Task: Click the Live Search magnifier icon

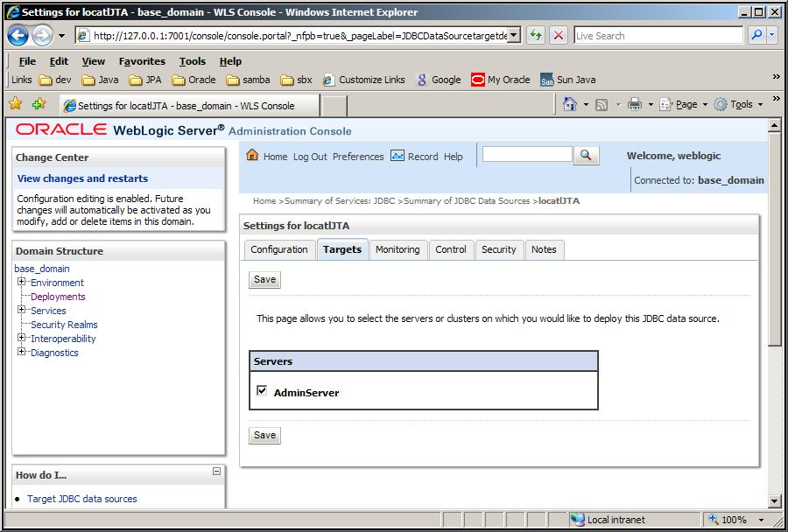Action: point(756,35)
